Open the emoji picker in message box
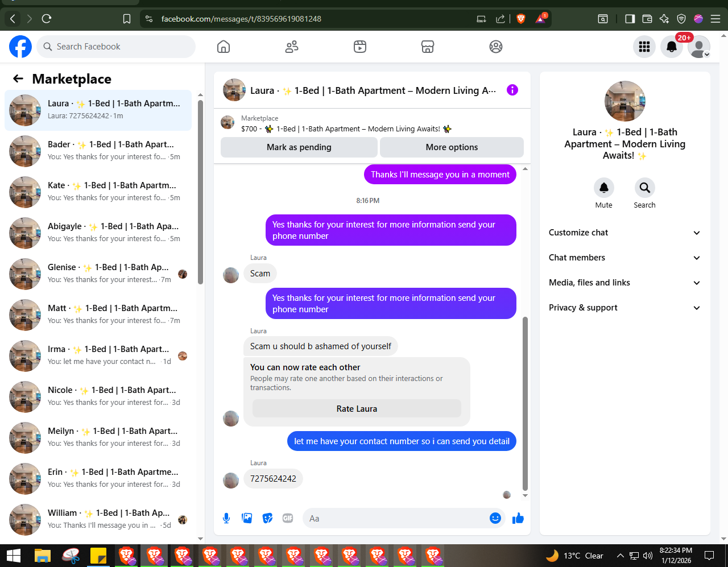 pos(495,518)
